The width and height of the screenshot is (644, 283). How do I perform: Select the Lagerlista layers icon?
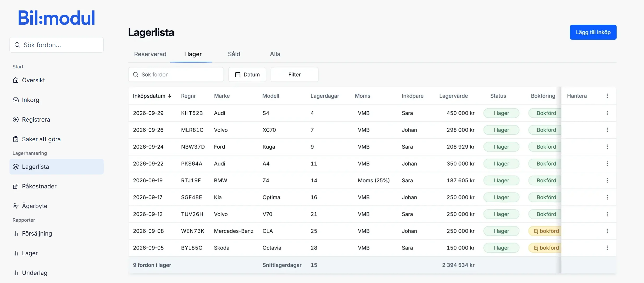pos(16,167)
